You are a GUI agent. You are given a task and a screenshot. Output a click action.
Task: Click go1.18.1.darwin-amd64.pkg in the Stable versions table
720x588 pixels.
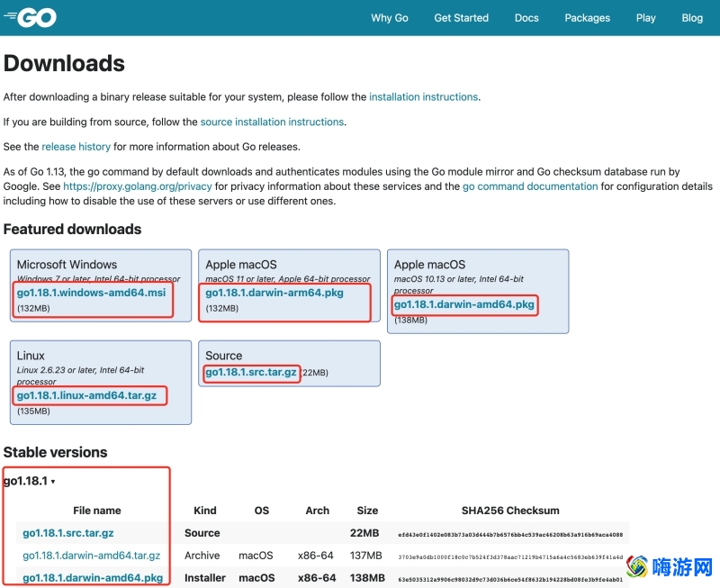(93, 578)
